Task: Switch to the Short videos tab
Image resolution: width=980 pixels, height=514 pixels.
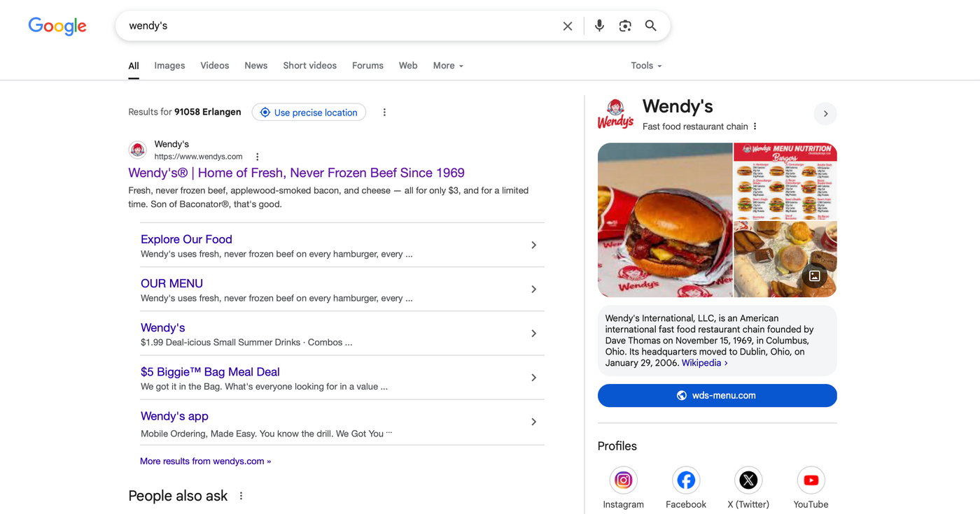Action: pyautogui.click(x=310, y=66)
